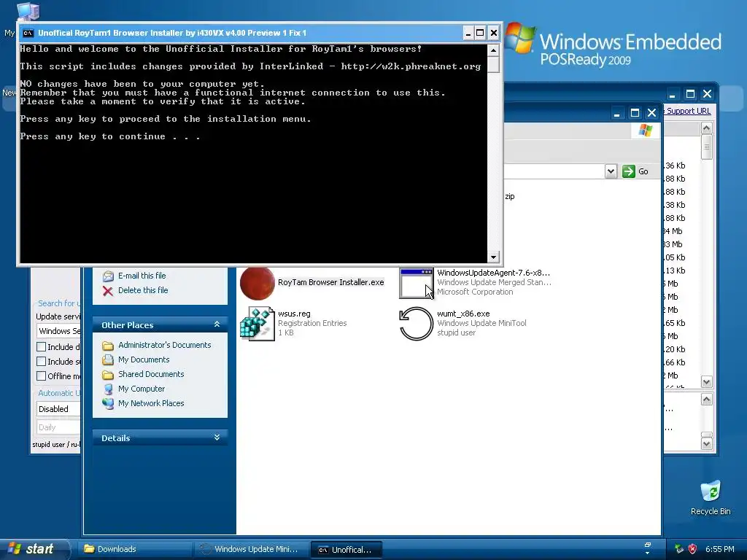Click the green Go arrow icon
The width and height of the screenshot is (747, 560).
[629, 171]
